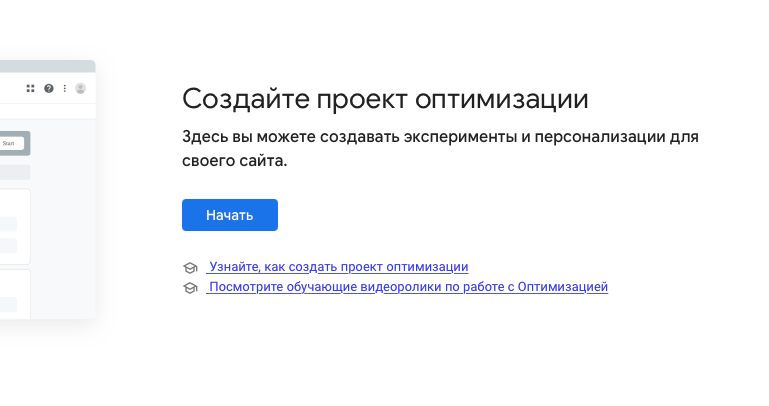Click description text Здесь вы можете создавать эксперименты
Viewport: 769px width, 406px height.
click(440, 149)
